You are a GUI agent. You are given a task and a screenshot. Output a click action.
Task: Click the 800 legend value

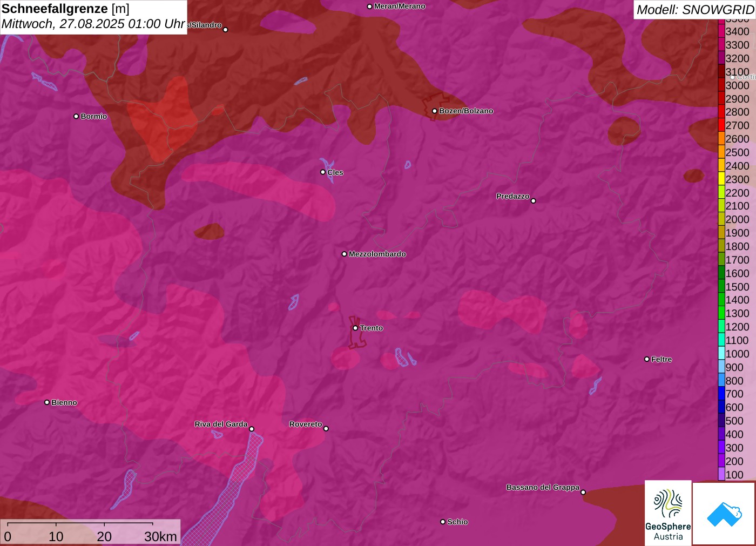click(734, 380)
